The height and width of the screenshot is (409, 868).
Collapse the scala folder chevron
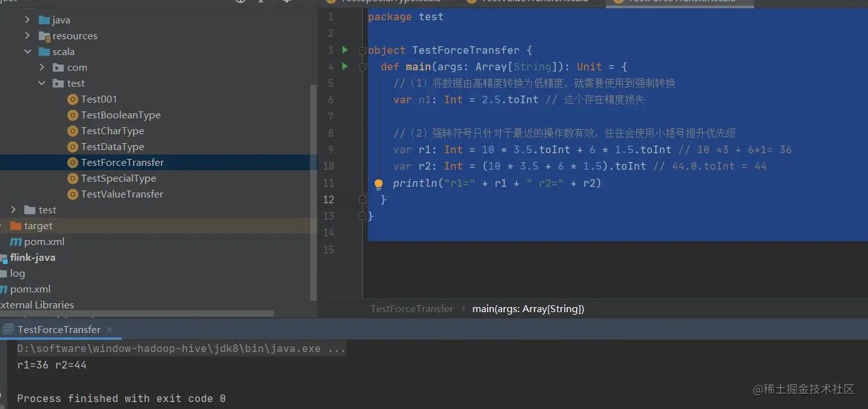(x=27, y=51)
